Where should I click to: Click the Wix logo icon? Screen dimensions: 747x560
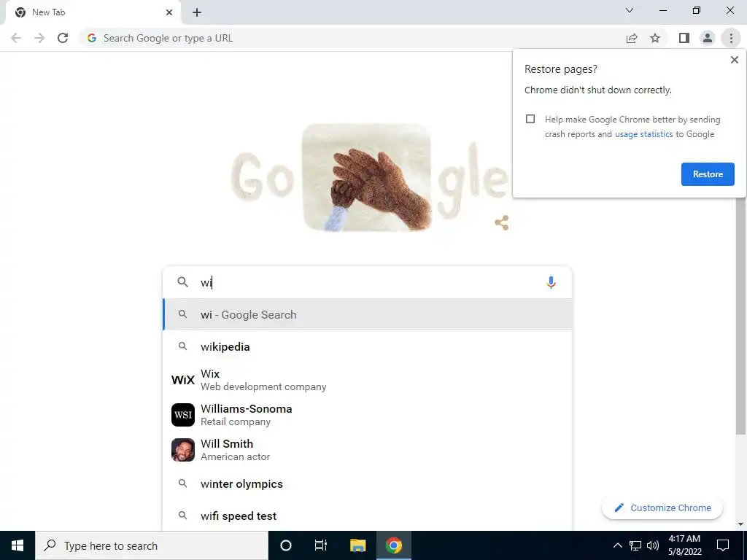183,380
